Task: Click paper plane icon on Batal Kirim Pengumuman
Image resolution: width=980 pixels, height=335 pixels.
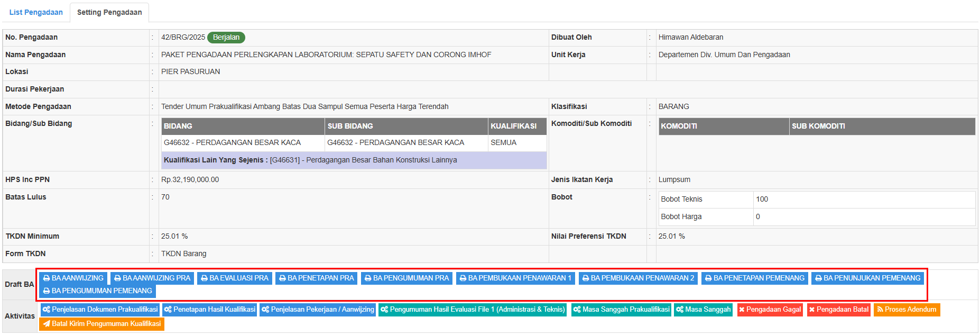Action: [x=47, y=324]
